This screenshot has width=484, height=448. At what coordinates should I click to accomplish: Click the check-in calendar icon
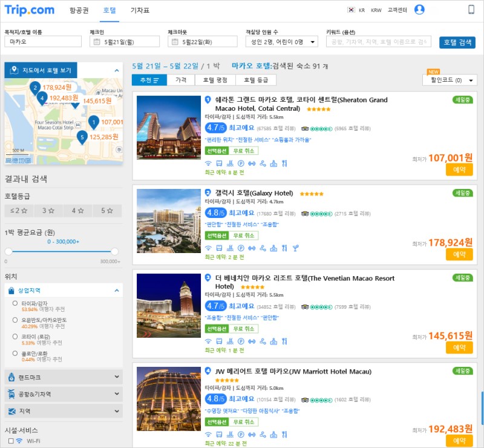click(97, 42)
